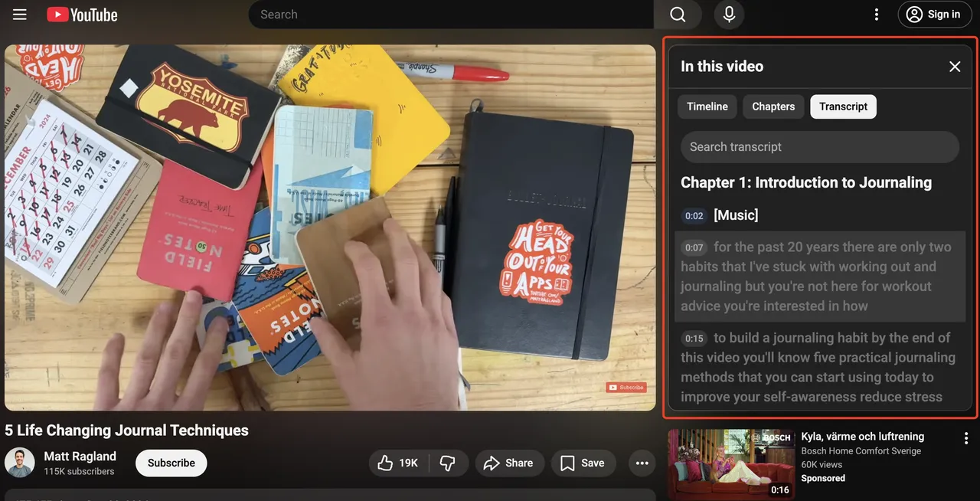Screen dimensions: 980x501
Task: Jump to the 0:07 transcript segment
Action: click(x=820, y=277)
